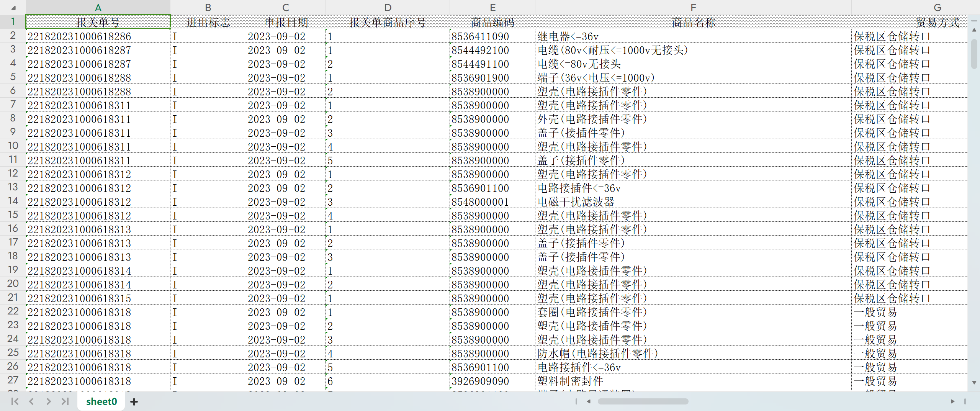
Task: Go to previous sheet arrow
Action: tap(32, 401)
